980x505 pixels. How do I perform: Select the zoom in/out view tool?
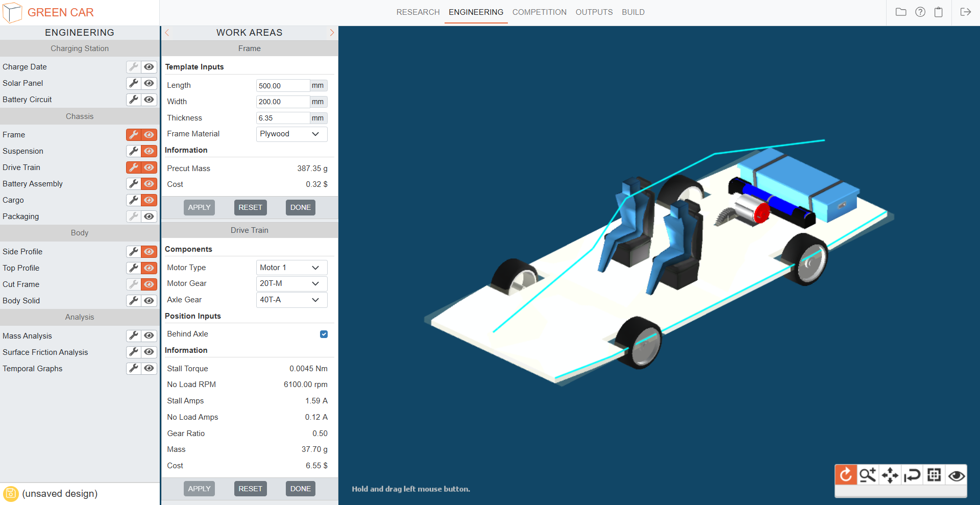point(868,475)
